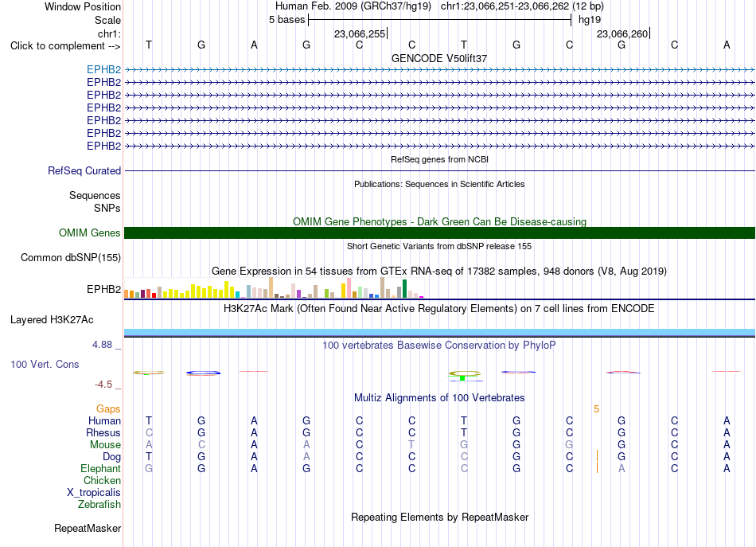Click the 'Click to complement -->' label

tap(65, 46)
